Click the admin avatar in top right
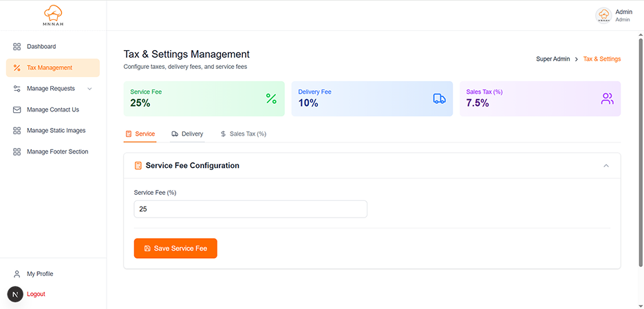 (x=603, y=16)
